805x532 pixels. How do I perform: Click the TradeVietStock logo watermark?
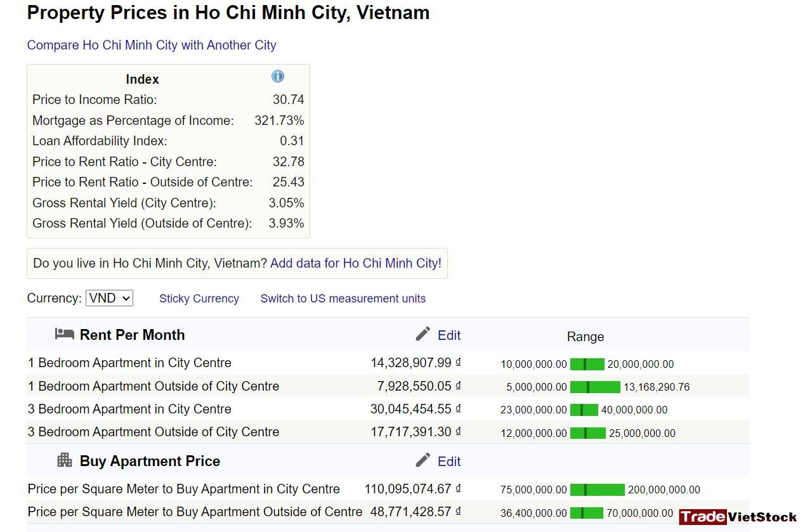point(738,517)
